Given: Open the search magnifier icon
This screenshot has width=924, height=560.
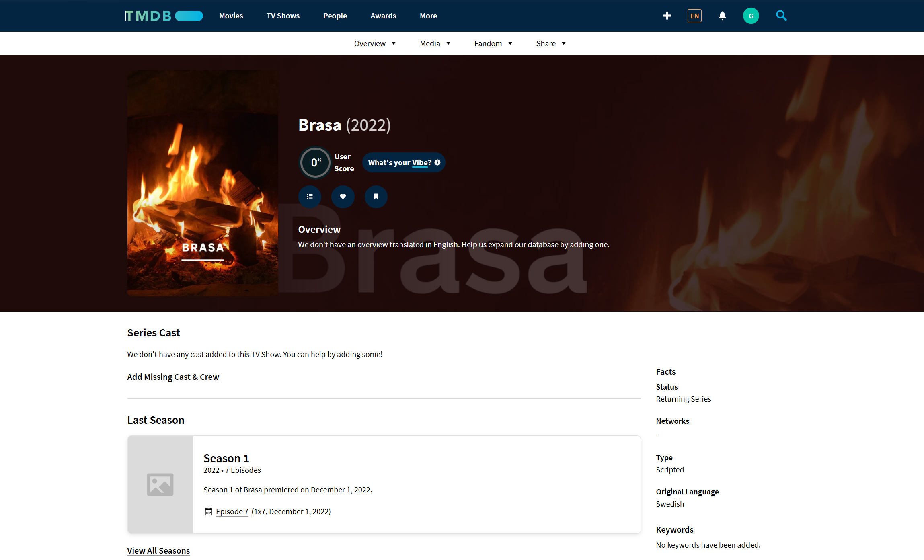Looking at the screenshot, I should point(781,16).
